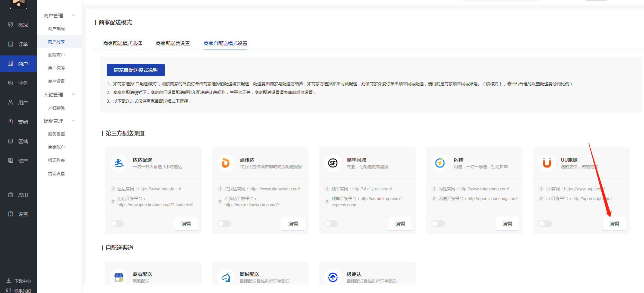This screenshot has width=644, height=293.
Task: Open 区域 regions in the dark sidebar
Action: coord(18,141)
